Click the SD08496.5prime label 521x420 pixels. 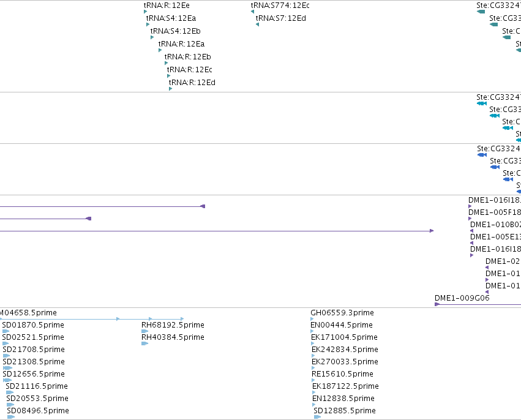point(38,411)
